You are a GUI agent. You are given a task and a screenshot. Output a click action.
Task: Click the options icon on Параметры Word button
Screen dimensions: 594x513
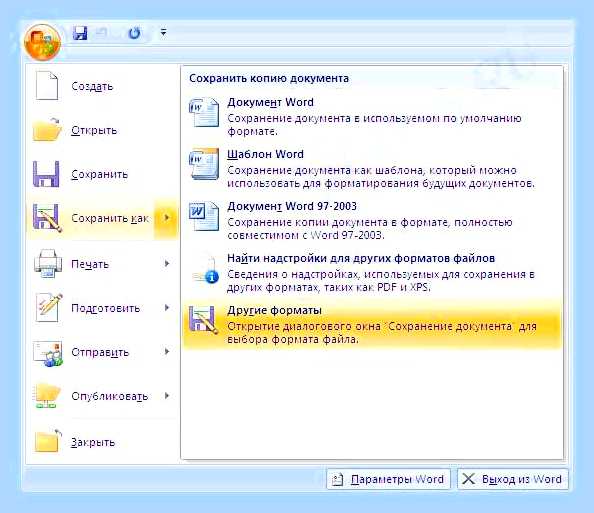tap(337, 480)
